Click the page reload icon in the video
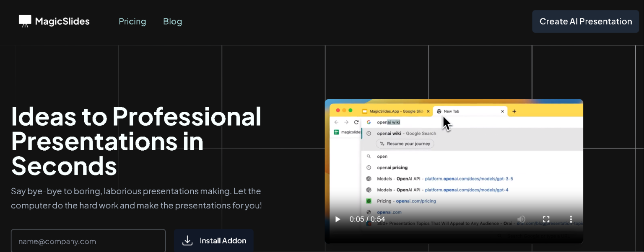This screenshot has height=252, width=644. point(356,122)
